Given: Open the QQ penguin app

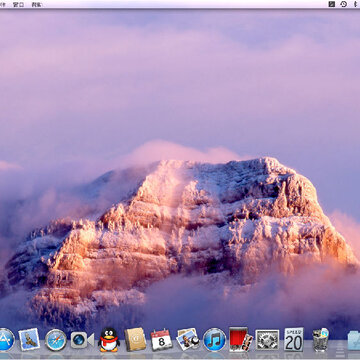Looking at the screenshot, I should (109, 340).
